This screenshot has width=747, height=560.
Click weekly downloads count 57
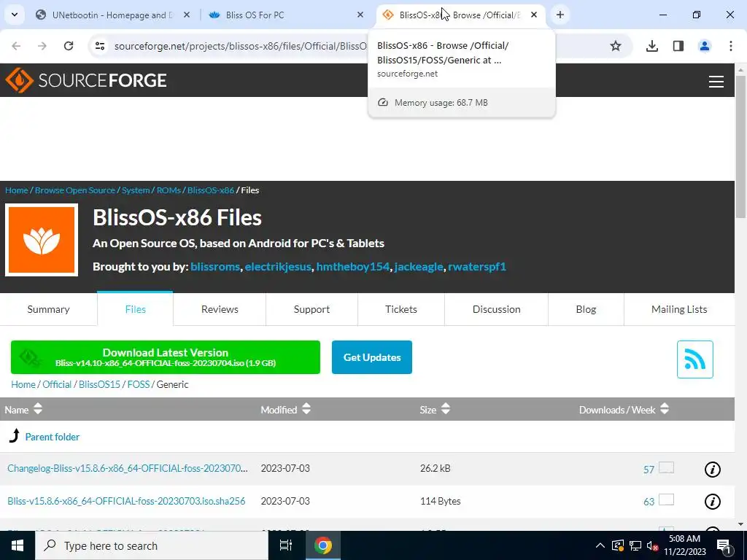pyautogui.click(x=649, y=470)
